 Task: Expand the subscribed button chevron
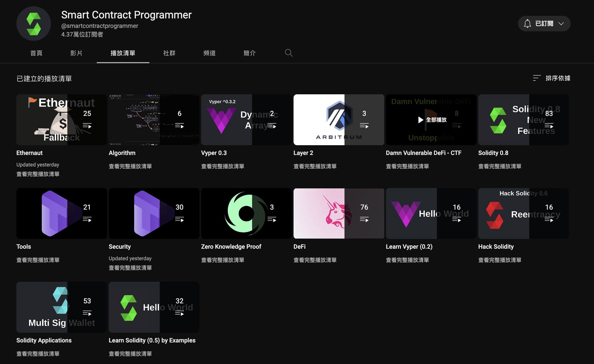[561, 24]
